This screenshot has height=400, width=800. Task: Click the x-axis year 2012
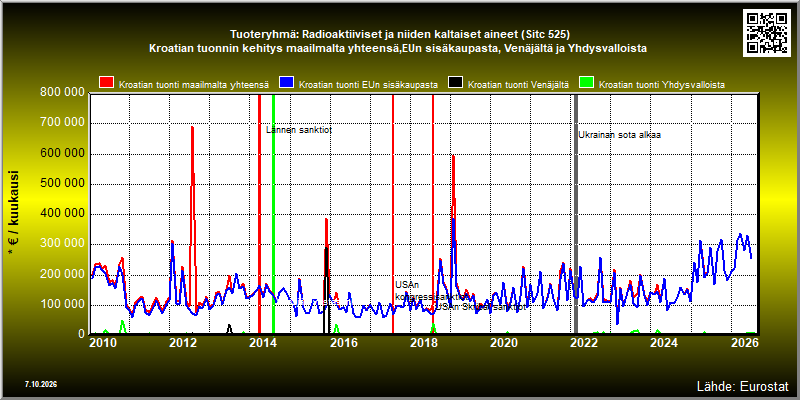(x=183, y=342)
